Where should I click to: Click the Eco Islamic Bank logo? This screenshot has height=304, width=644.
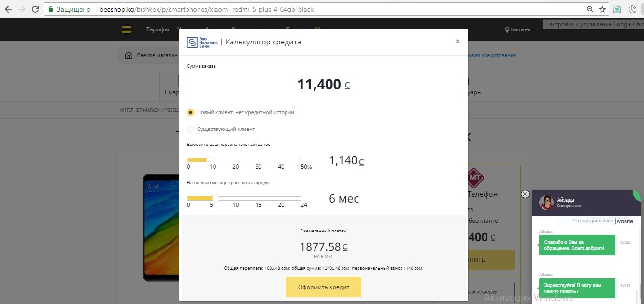click(x=202, y=43)
